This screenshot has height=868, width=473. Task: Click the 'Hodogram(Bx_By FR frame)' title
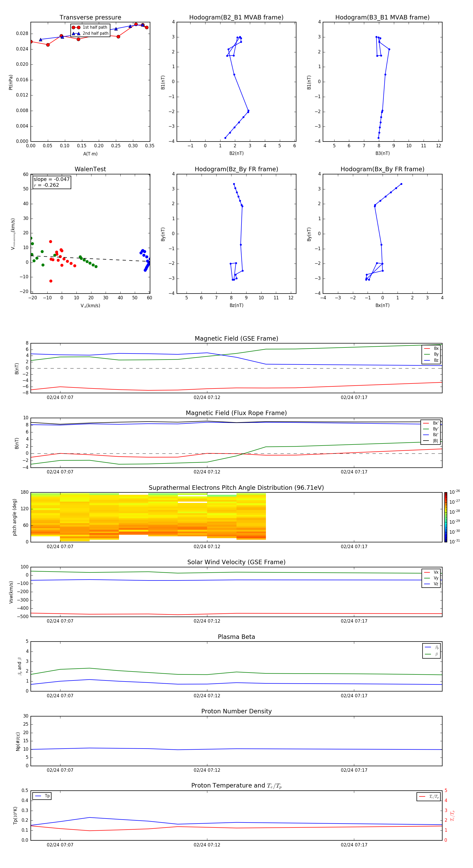click(x=382, y=169)
